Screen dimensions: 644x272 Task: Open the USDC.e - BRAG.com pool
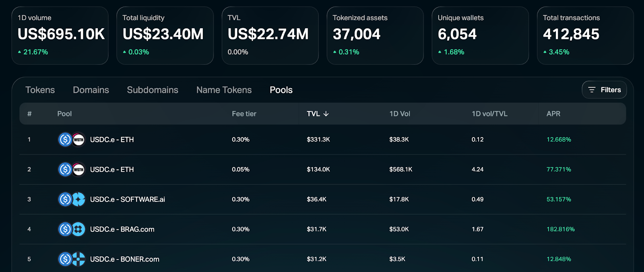(122, 229)
